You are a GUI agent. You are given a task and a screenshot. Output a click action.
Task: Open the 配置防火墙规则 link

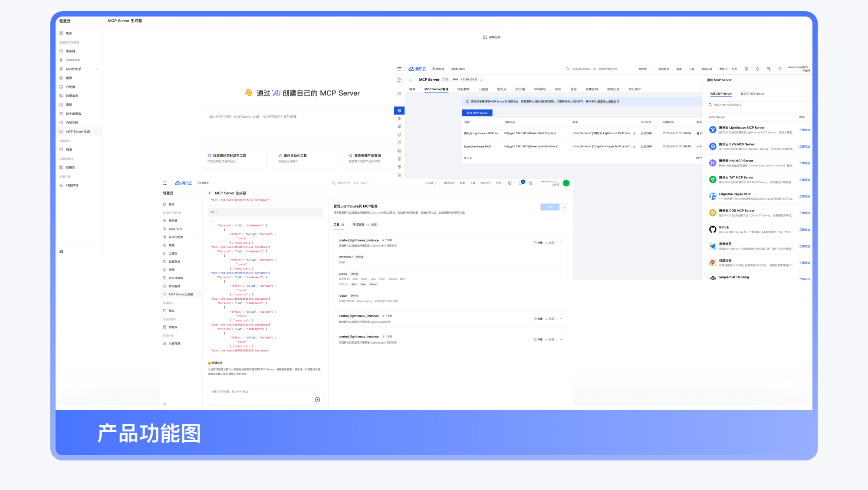point(608,102)
